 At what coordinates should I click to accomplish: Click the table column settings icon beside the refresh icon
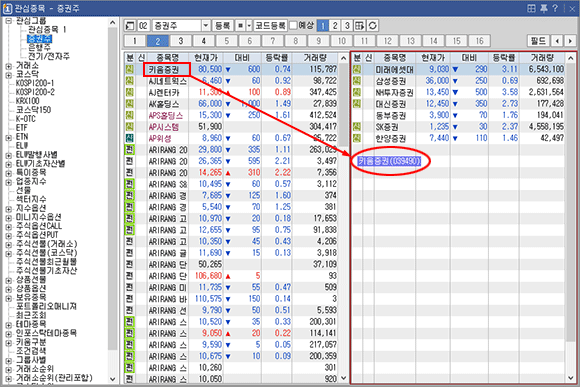pos(359,26)
